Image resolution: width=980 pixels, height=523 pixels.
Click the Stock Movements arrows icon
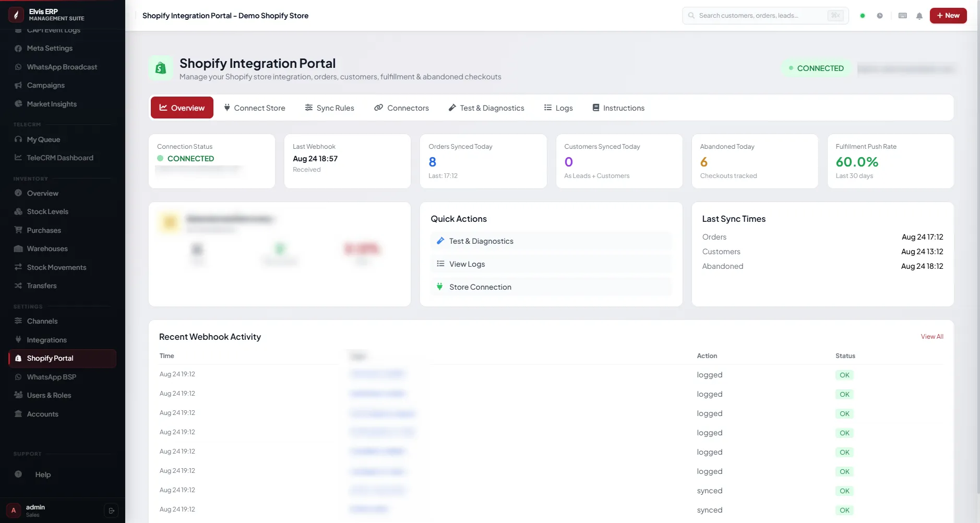[x=18, y=267]
